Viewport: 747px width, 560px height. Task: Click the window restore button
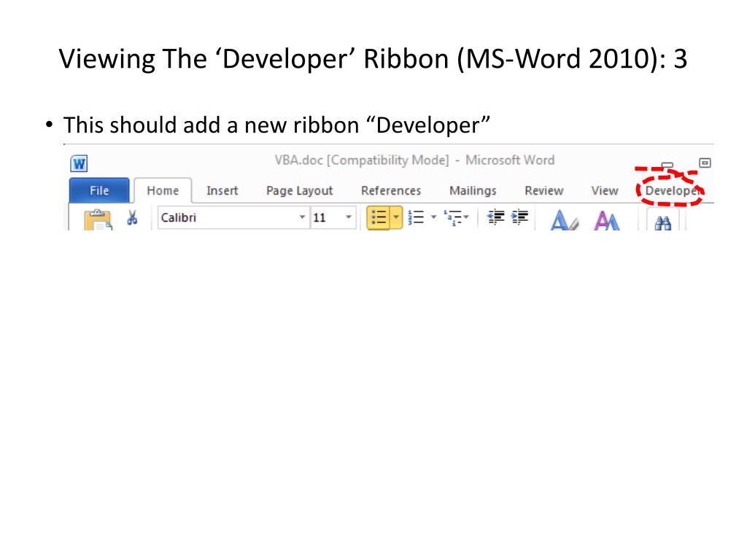[705, 163]
